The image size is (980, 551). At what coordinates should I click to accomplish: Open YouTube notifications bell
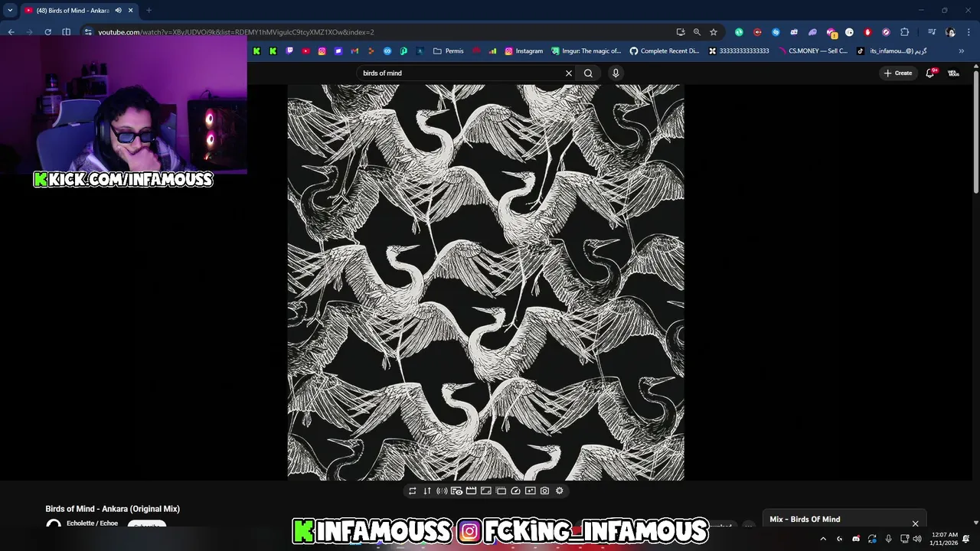(x=930, y=73)
